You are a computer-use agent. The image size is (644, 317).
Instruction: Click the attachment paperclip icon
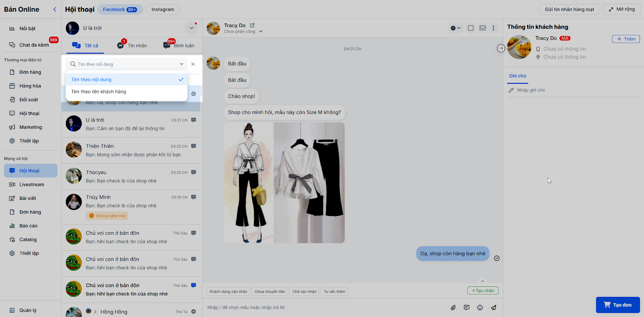click(x=453, y=308)
